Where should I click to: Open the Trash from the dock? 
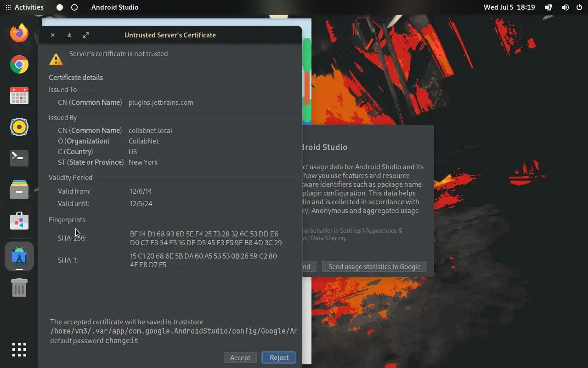(19, 287)
